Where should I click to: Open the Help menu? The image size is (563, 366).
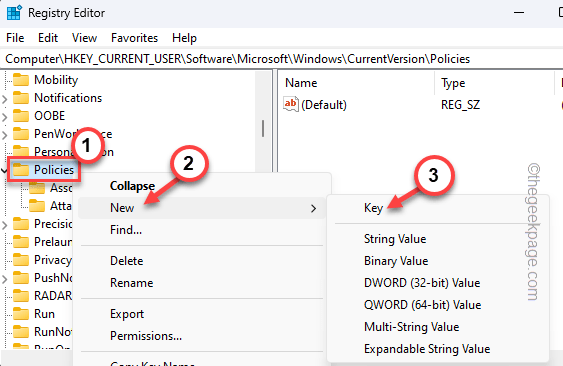coord(184,38)
